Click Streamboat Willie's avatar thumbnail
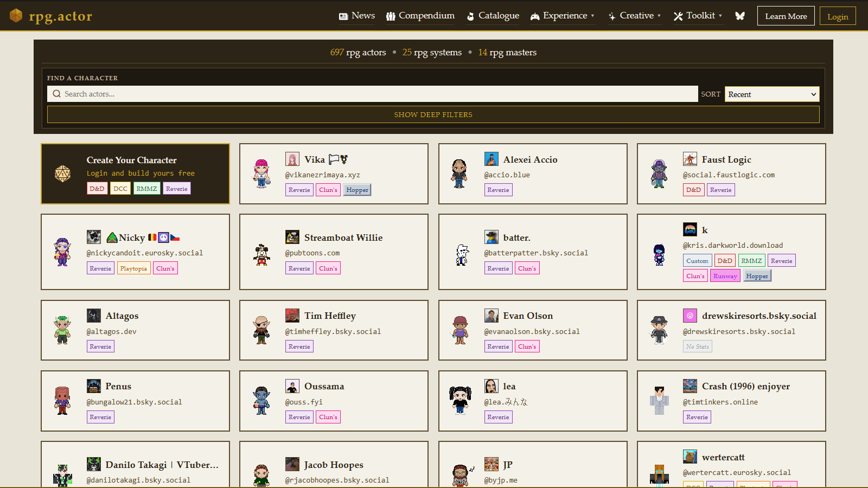This screenshot has height=488, width=868. click(x=292, y=237)
